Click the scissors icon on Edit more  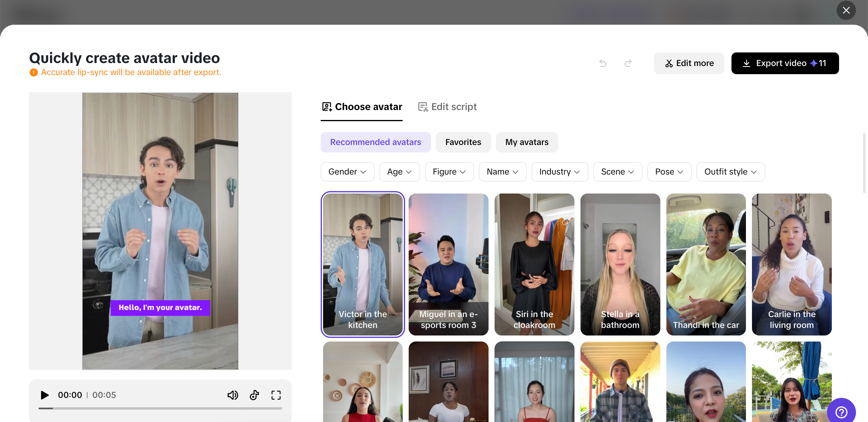[x=669, y=63]
